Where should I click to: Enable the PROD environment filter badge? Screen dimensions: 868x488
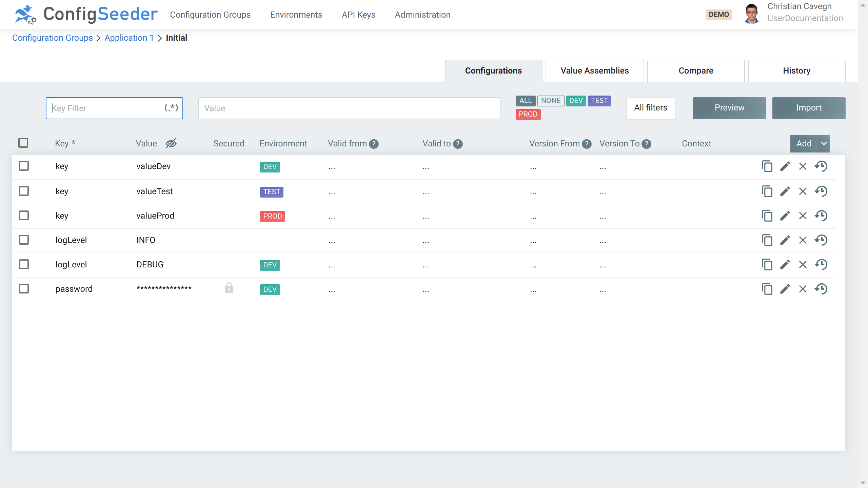[528, 114]
